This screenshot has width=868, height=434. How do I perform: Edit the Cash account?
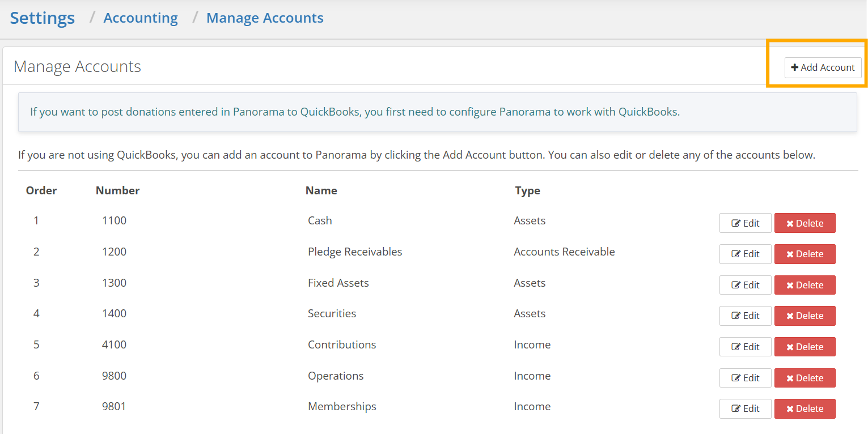tap(746, 223)
